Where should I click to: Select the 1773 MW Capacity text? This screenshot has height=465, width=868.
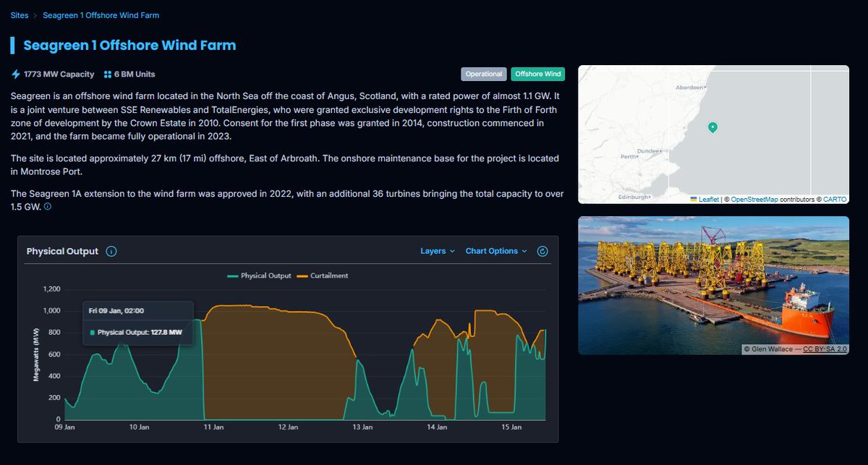pyautogui.click(x=59, y=74)
